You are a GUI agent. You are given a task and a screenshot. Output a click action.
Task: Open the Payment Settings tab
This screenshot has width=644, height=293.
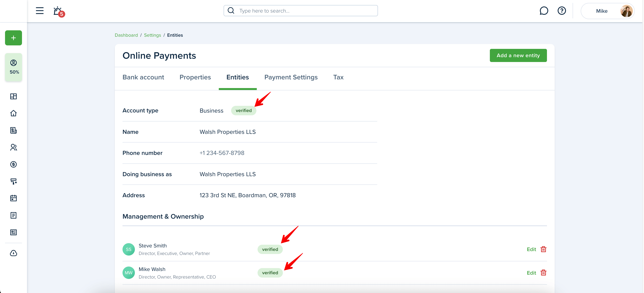point(291,77)
